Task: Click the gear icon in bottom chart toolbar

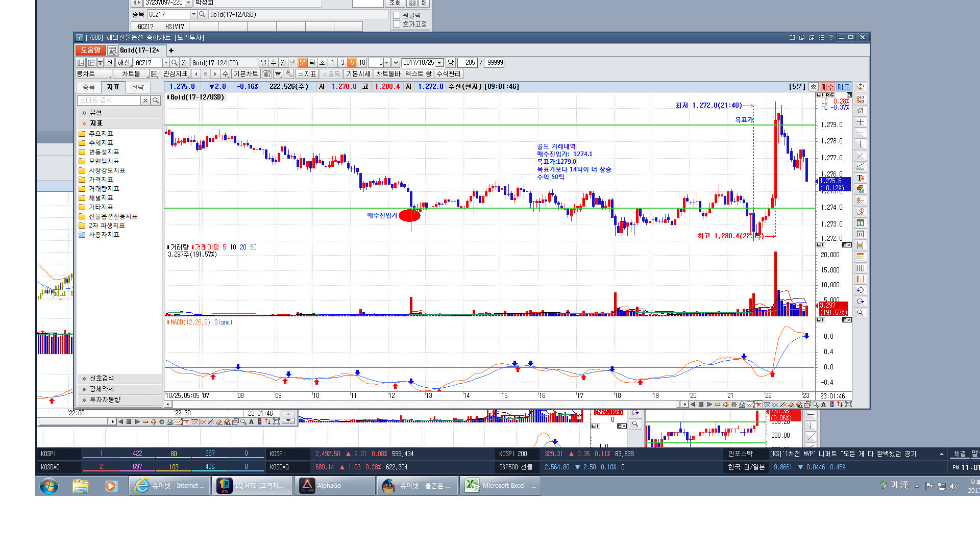Action: coord(734,405)
